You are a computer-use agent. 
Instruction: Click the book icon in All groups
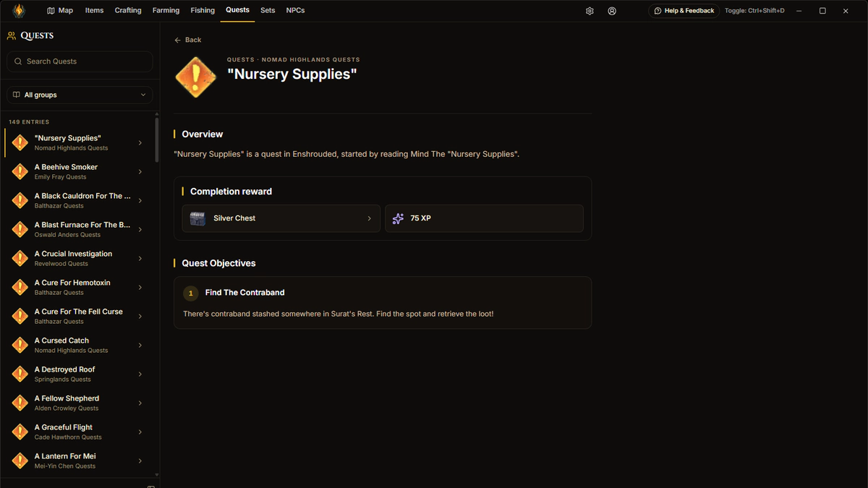click(17, 95)
